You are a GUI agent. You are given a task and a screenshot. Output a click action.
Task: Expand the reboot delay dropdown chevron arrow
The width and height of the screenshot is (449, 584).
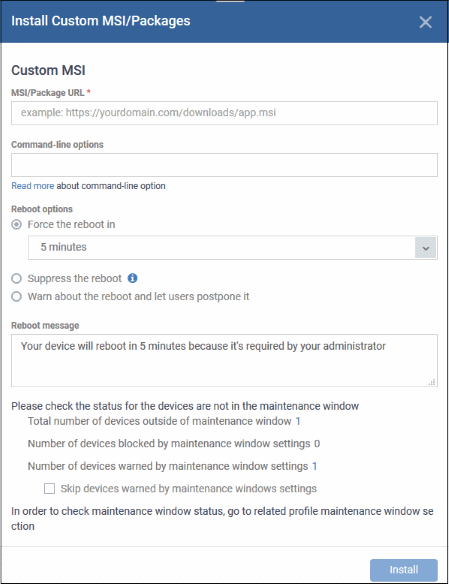point(425,248)
